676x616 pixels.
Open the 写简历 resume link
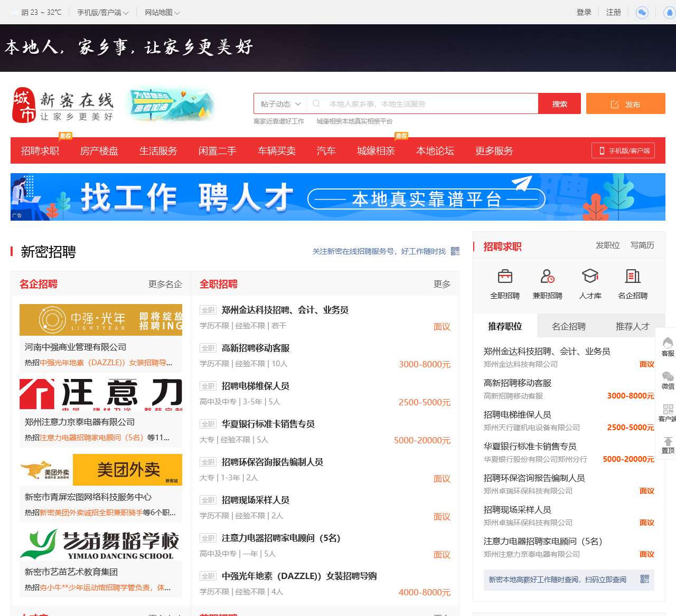point(642,245)
